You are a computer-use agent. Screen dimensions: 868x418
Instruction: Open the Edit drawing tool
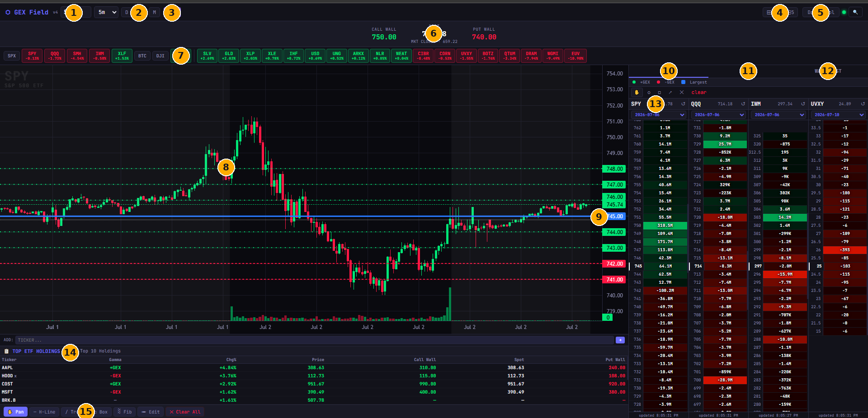pyautogui.click(x=151, y=412)
